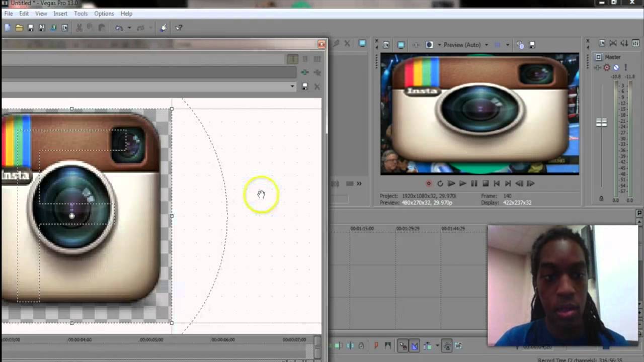This screenshot has width=644, height=362.
Task: Toggle Automatic Crossfades on the timeline toolbar
Action: pos(415,346)
